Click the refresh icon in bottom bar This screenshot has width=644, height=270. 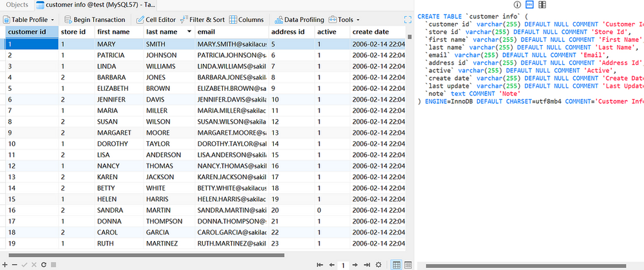click(43, 265)
